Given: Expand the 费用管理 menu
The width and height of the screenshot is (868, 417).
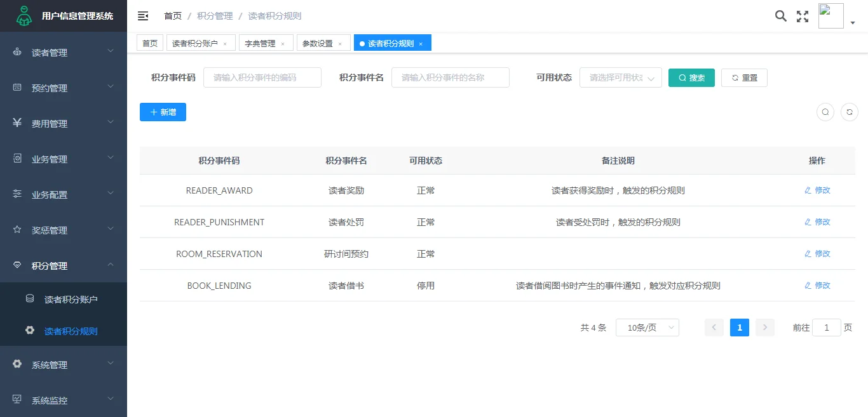Looking at the screenshot, I should pyautogui.click(x=64, y=123).
